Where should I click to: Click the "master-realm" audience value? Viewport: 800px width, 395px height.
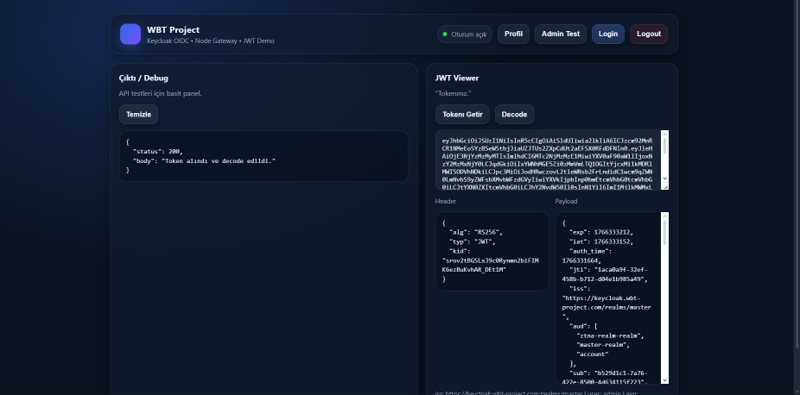[603, 344]
